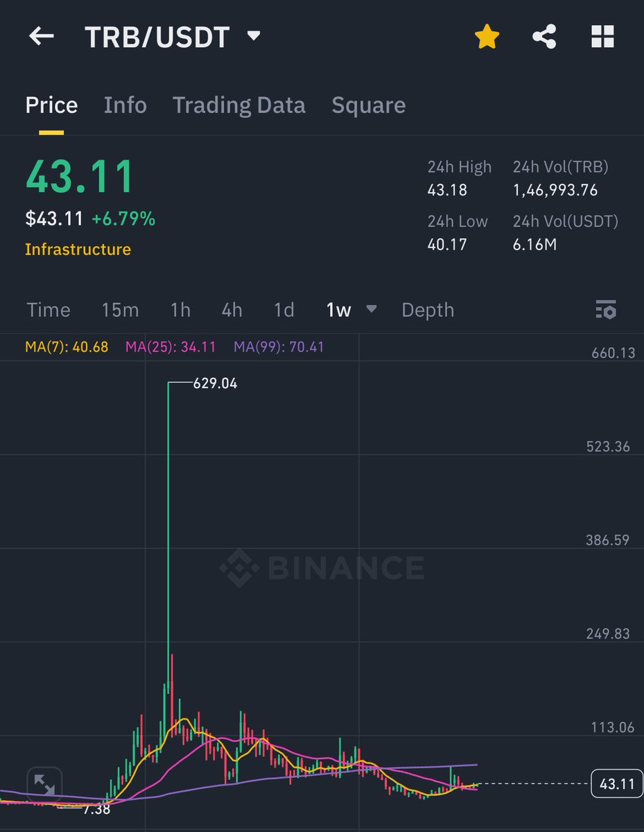Tap the 24h Vol(TRB) value 1,46,993.76
Image resolution: width=644 pixels, height=832 pixels.
tap(555, 190)
